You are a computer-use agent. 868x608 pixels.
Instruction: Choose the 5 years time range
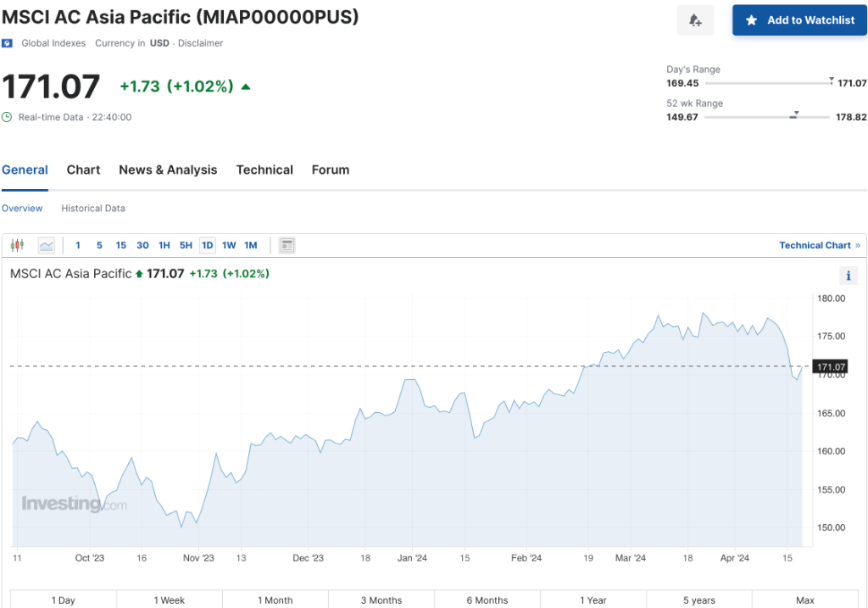[699, 600]
